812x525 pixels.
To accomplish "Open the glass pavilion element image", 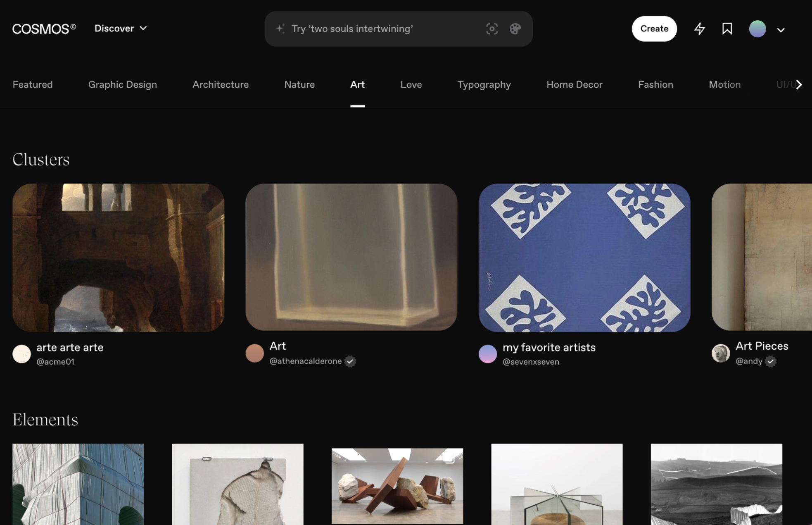I will [557, 484].
